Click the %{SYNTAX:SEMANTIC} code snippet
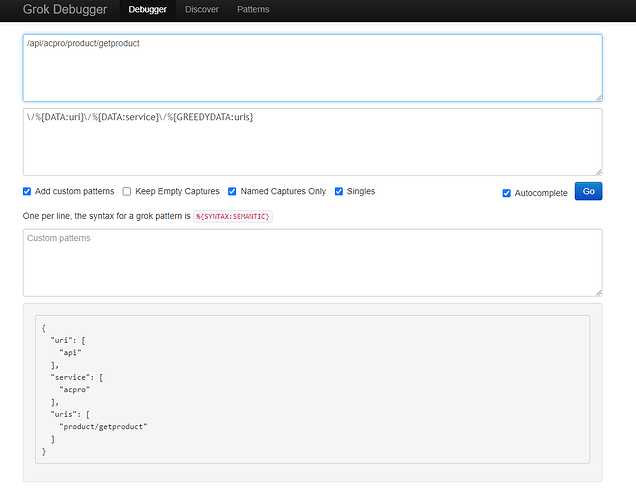The height and width of the screenshot is (500, 636). (x=232, y=216)
